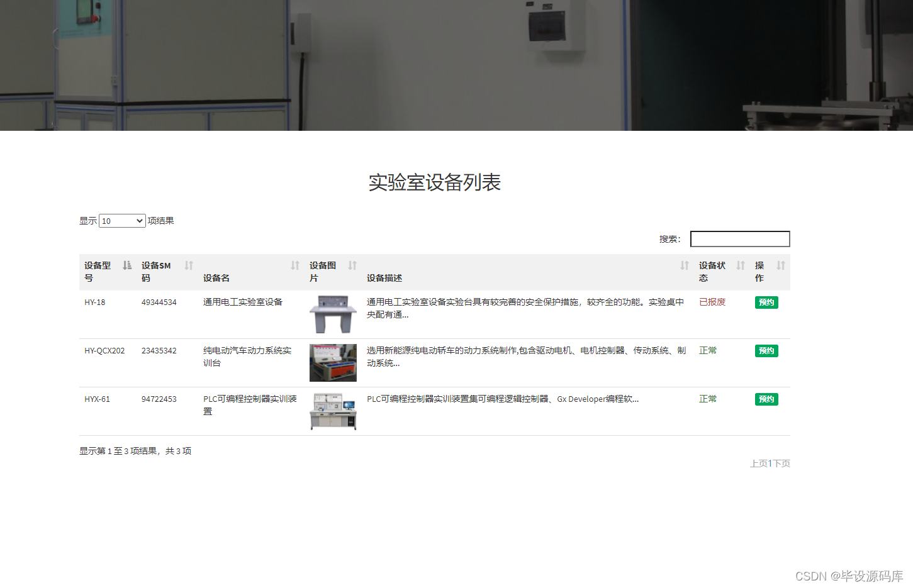The height and width of the screenshot is (588, 913).
Task: Click the 预约 button for HY-18
Action: tap(766, 302)
